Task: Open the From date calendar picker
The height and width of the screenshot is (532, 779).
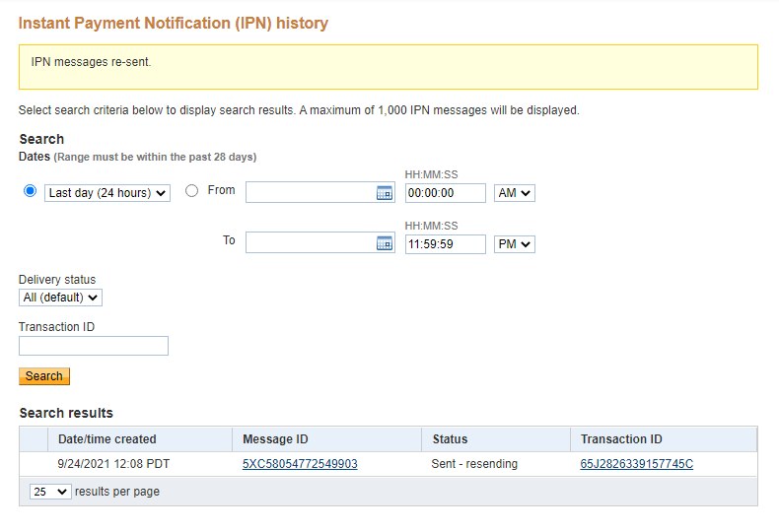Action: (385, 193)
